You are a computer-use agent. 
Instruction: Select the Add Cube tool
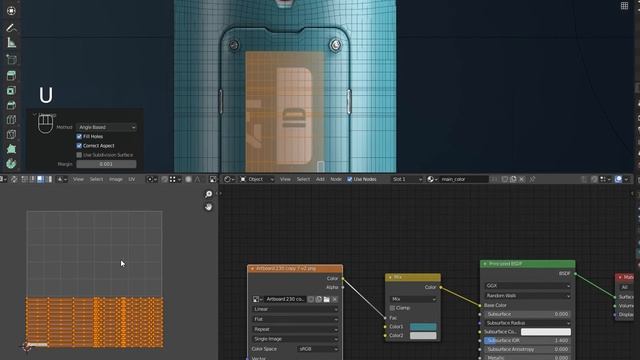[11, 59]
